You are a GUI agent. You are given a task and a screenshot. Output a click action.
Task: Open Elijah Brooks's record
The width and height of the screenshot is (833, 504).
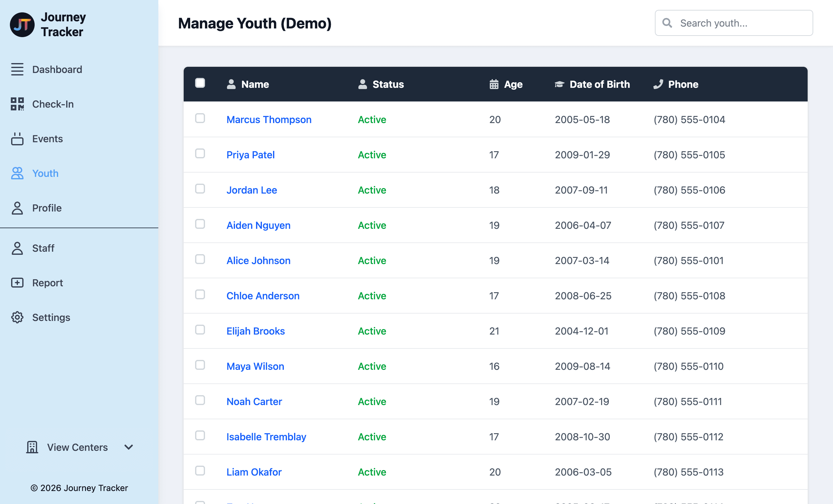pyautogui.click(x=256, y=331)
